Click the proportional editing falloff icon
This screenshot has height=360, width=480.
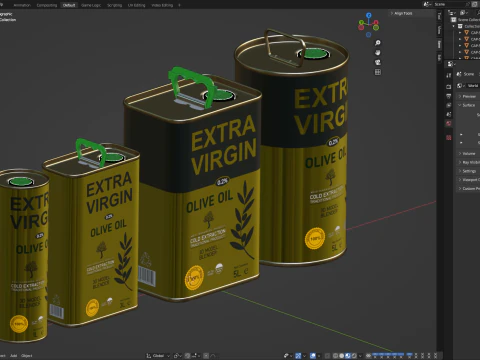[x=213, y=356]
